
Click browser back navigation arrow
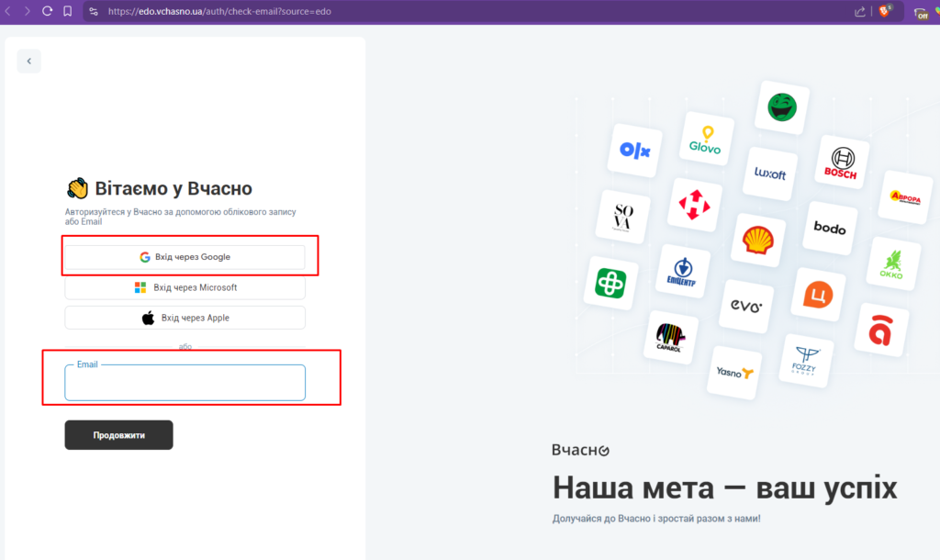(x=8, y=11)
